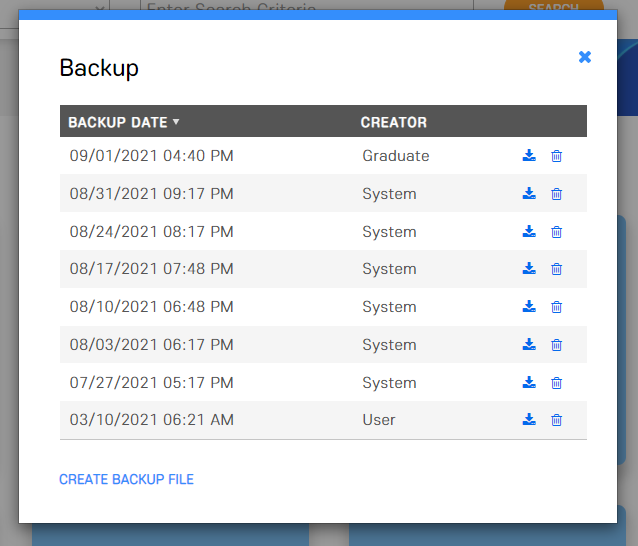This screenshot has width=638, height=546.
Task: Close the Backup dialog
Action: pyautogui.click(x=585, y=57)
